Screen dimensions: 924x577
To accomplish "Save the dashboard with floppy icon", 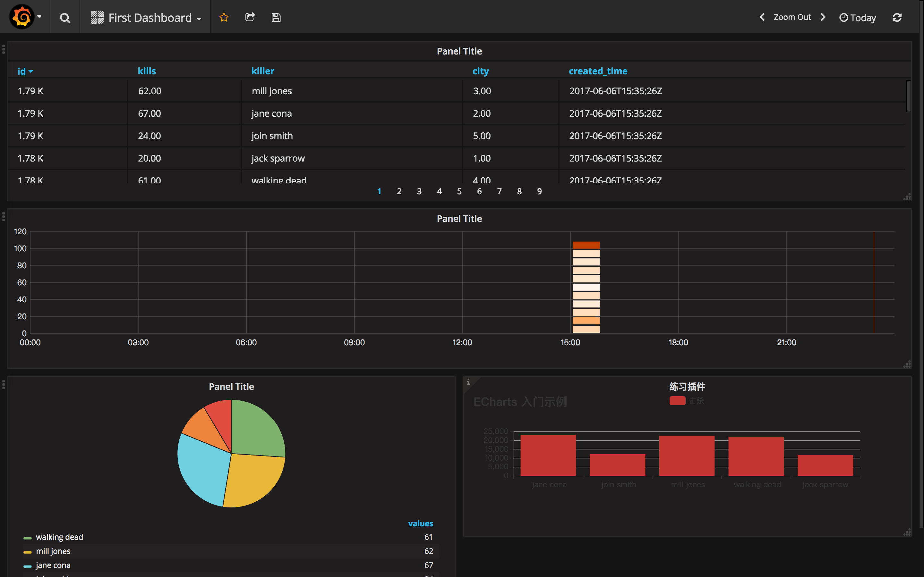I will point(276,17).
